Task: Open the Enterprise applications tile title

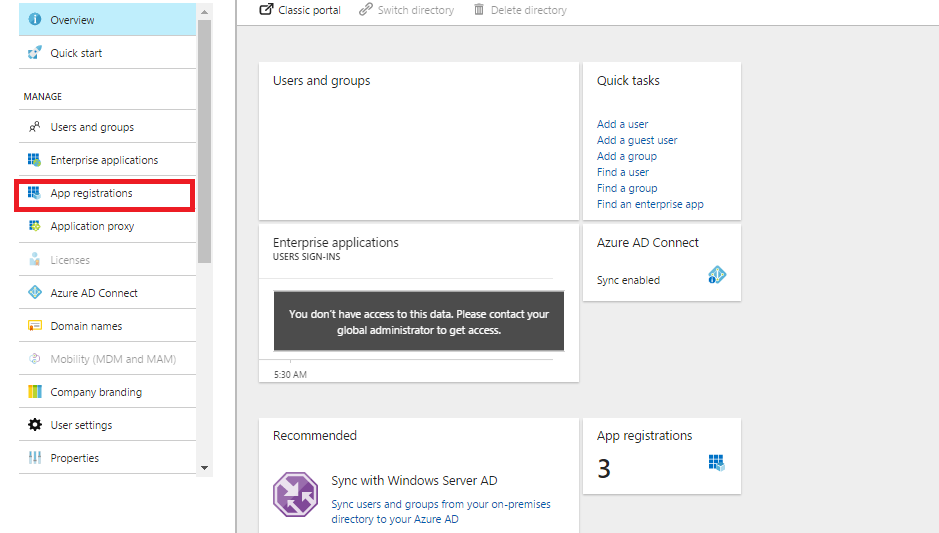Action: (335, 243)
